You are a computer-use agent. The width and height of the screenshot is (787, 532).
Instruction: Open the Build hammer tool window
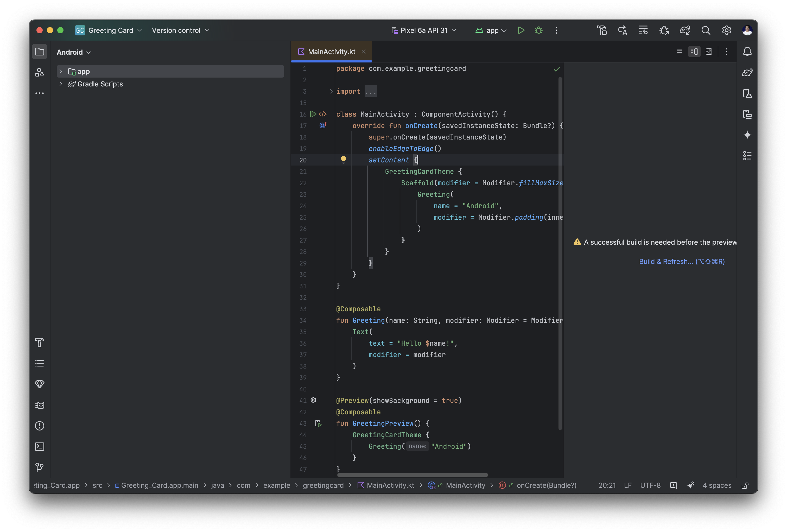[x=40, y=343]
